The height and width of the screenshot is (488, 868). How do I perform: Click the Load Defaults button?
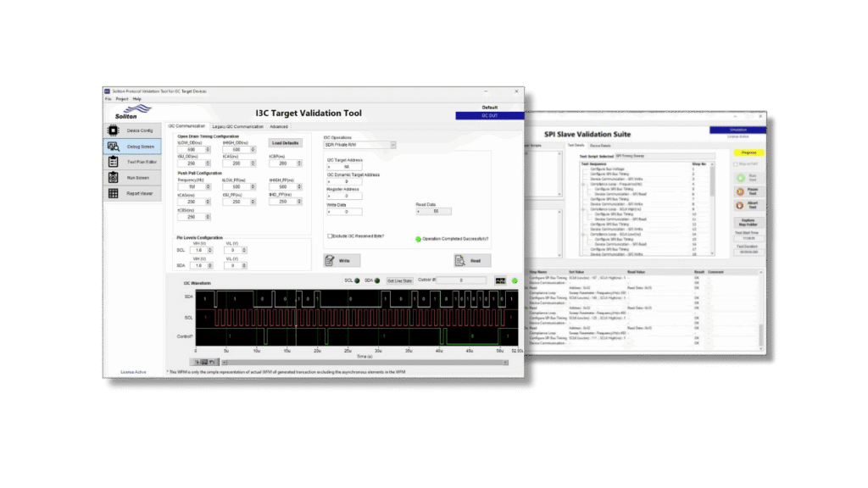pyautogui.click(x=285, y=142)
